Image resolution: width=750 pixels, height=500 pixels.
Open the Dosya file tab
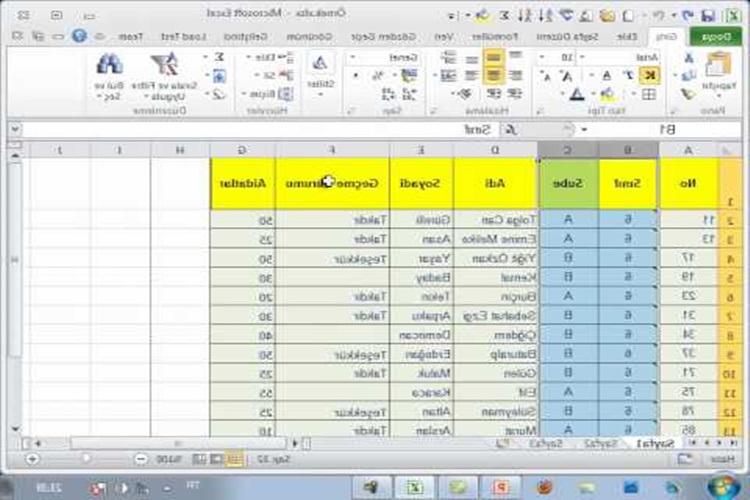pos(716,36)
